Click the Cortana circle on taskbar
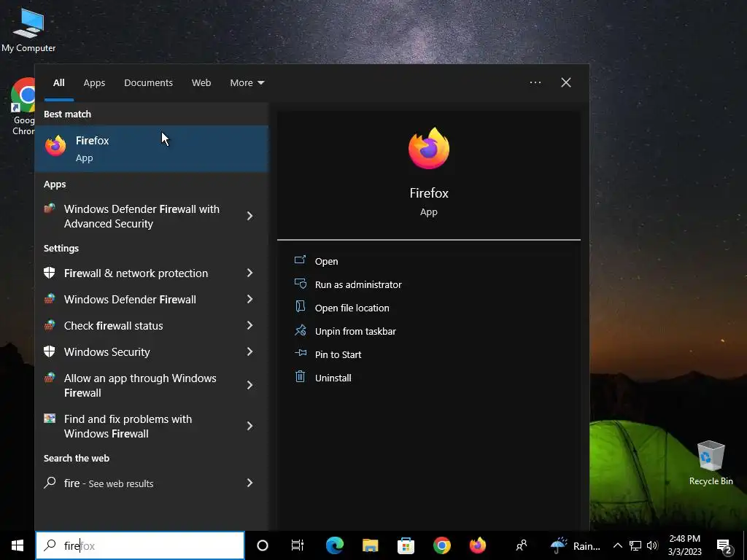747x560 pixels. coord(263,545)
